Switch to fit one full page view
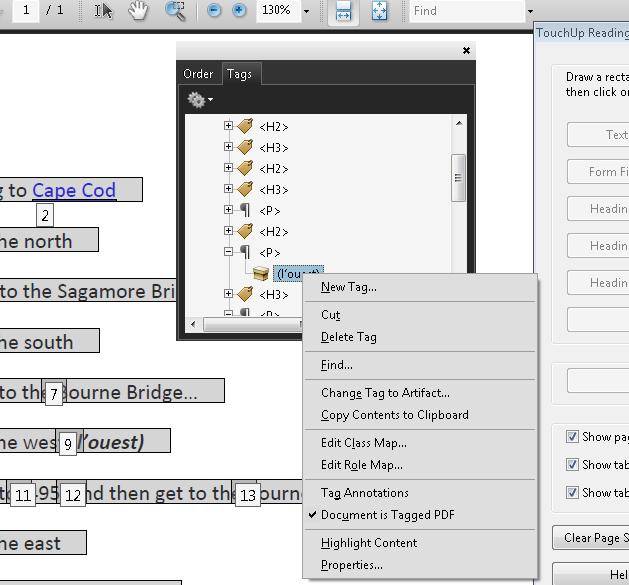This screenshot has height=585, width=629. pos(379,11)
